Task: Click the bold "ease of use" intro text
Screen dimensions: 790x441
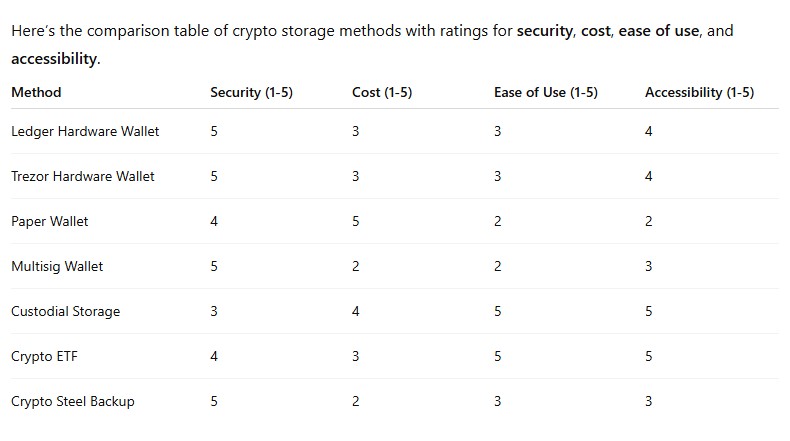Action: pyautogui.click(x=658, y=31)
